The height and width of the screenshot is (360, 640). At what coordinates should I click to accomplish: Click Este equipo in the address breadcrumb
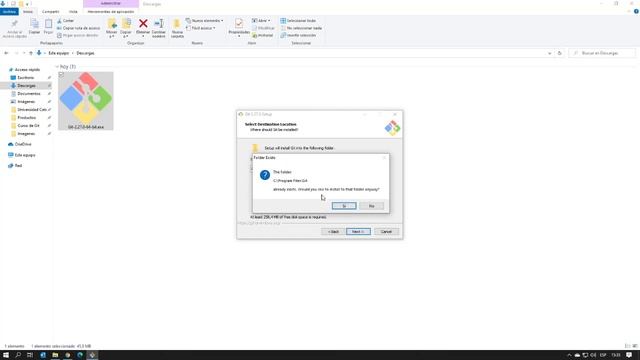click(x=59, y=53)
